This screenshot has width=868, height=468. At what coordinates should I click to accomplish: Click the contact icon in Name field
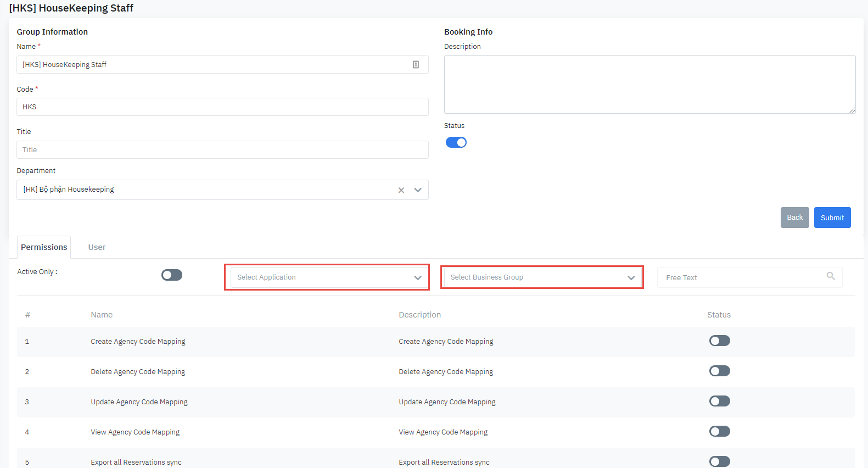[416, 65]
